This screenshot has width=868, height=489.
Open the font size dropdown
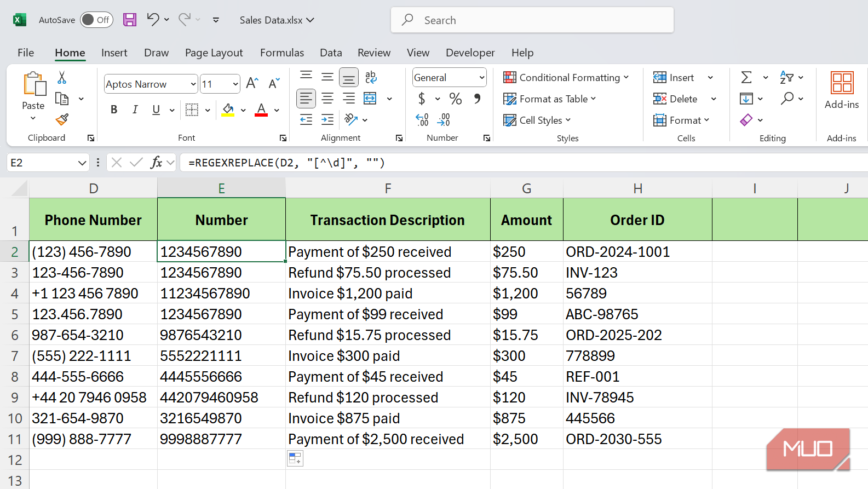click(x=235, y=84)
